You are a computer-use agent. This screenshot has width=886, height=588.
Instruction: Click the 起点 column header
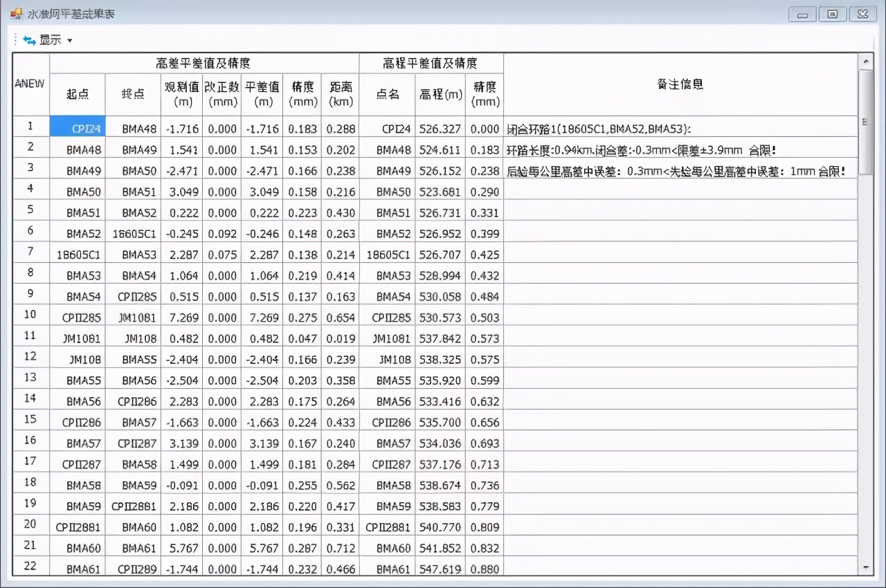78,94
